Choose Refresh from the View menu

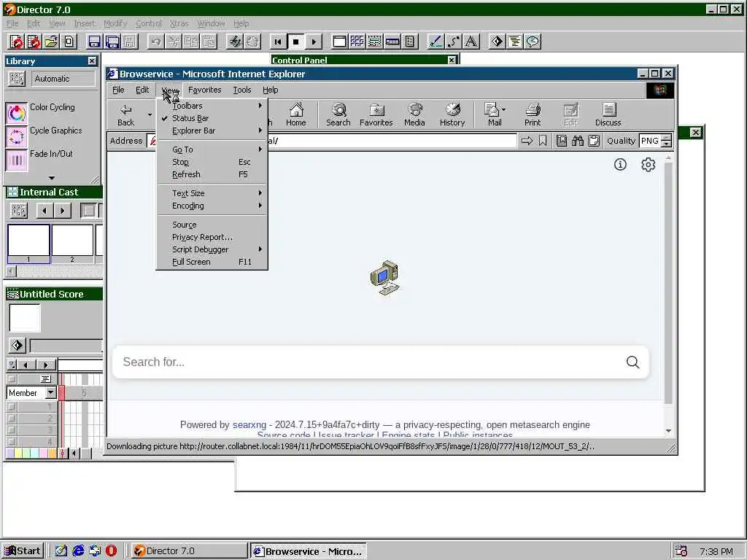click(212, 174)
